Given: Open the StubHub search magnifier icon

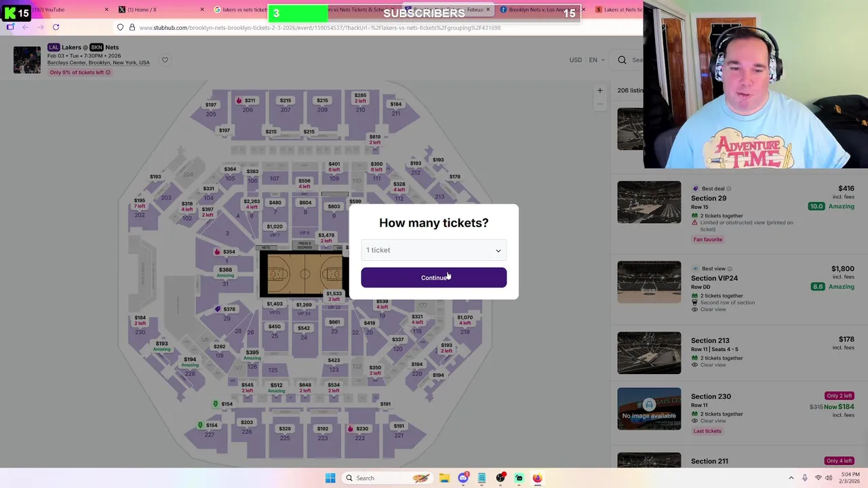Looking at the screenshot, I should pos(622,60).
